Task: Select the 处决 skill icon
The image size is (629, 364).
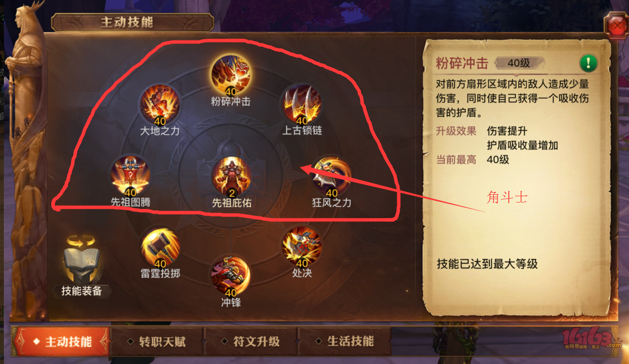Action: click(302, 246)
